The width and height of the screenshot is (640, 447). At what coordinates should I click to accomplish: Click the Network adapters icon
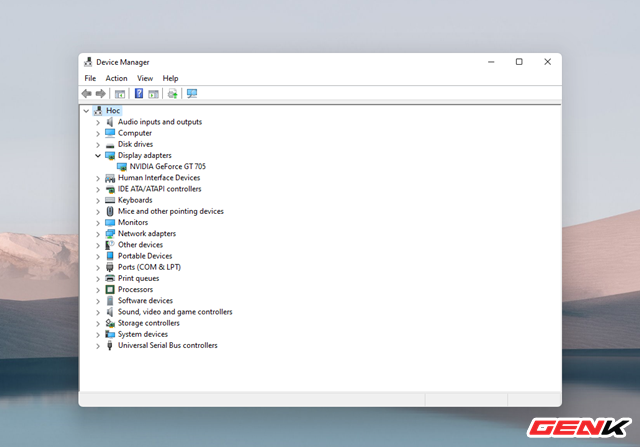point(110,234)
